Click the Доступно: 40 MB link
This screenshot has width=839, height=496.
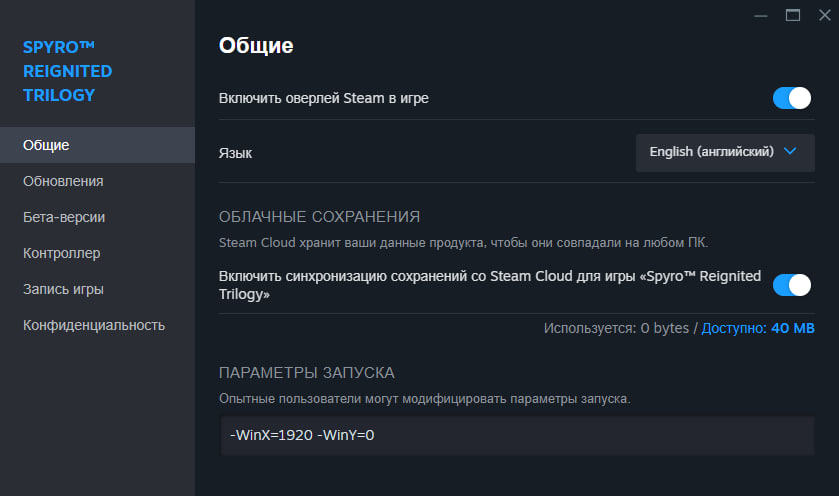(x=758, y=328)
